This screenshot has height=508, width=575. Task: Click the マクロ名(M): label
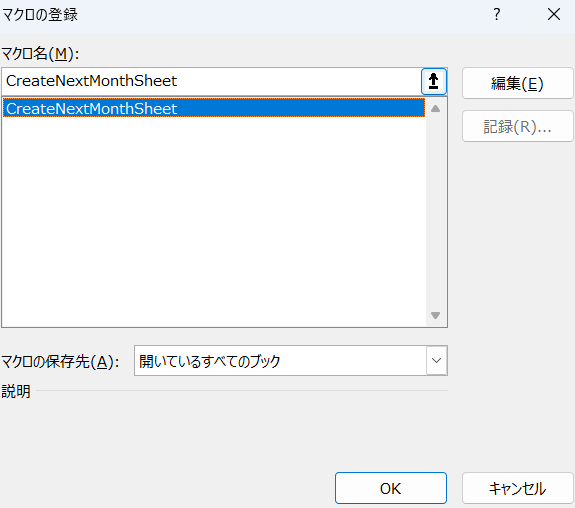(40, 54)
